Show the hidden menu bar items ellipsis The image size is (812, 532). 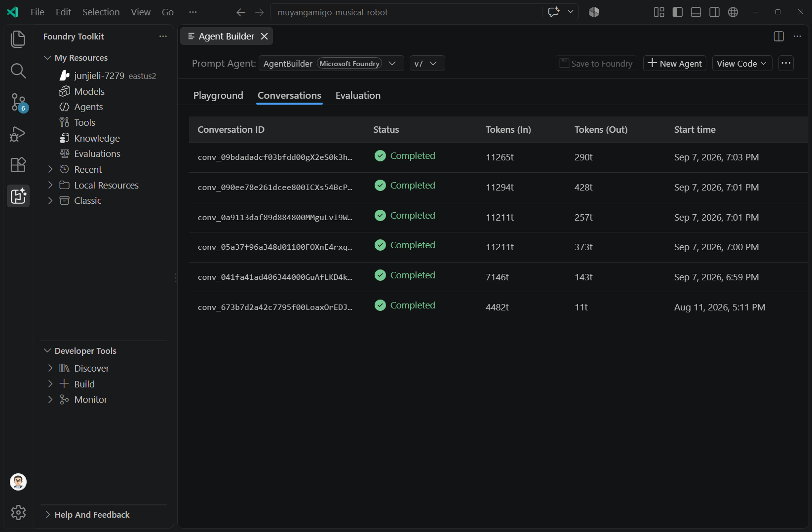pyautogui.click(x=193, y=12)
